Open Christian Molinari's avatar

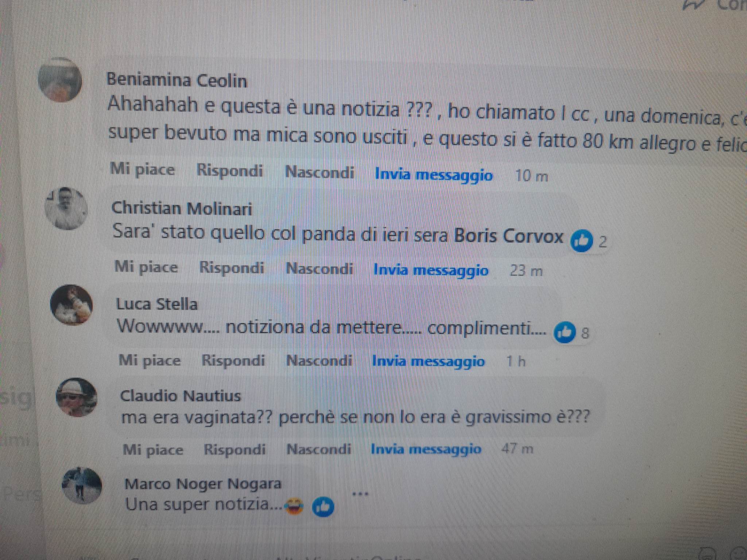[x=66, y=208]
